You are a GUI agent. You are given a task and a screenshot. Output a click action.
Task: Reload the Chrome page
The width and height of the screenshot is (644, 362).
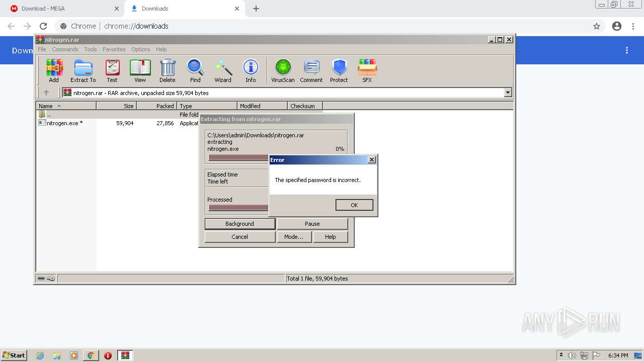(43, 26)
